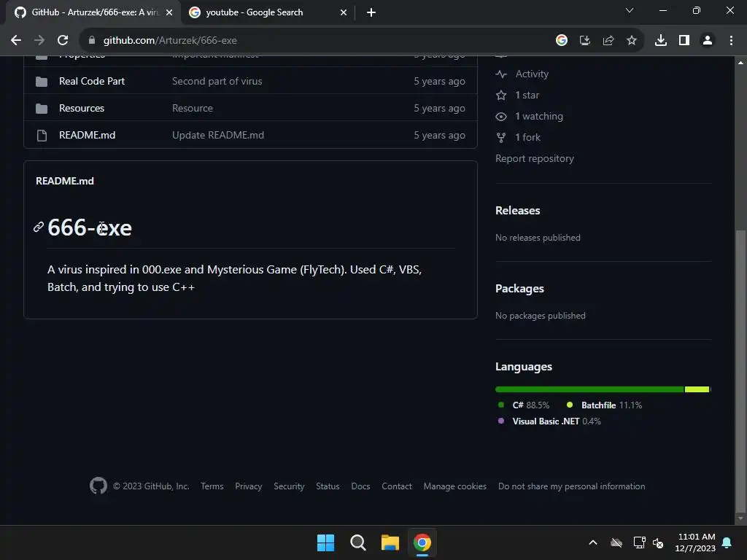Open the Privacy footer link
Screen dimensions: 747x560
click(248, 486)
